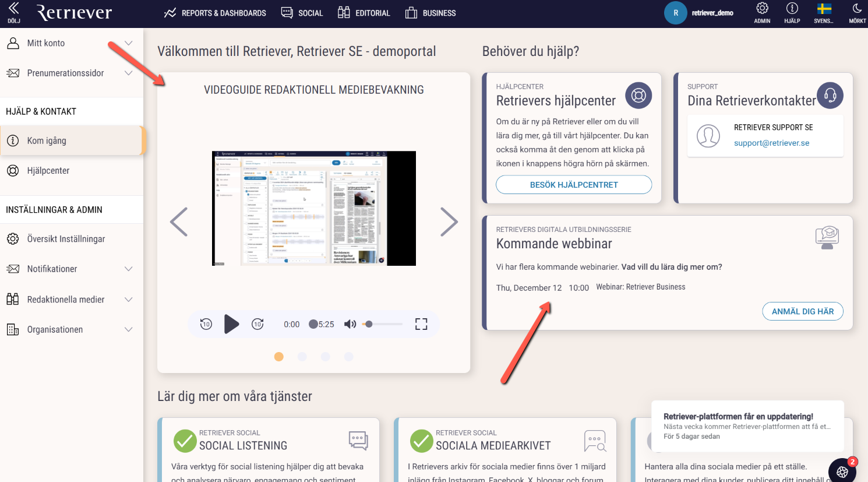Open Reports & Dashboards menu

click(x=215, y=13)
